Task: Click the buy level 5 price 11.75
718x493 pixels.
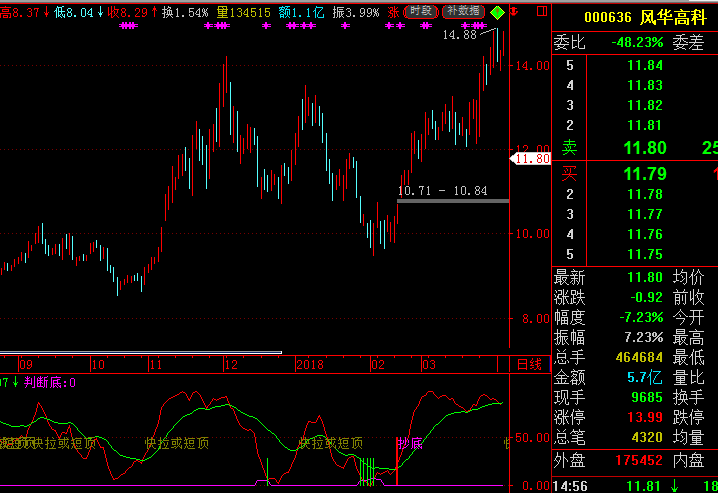Action: point(645,255)
